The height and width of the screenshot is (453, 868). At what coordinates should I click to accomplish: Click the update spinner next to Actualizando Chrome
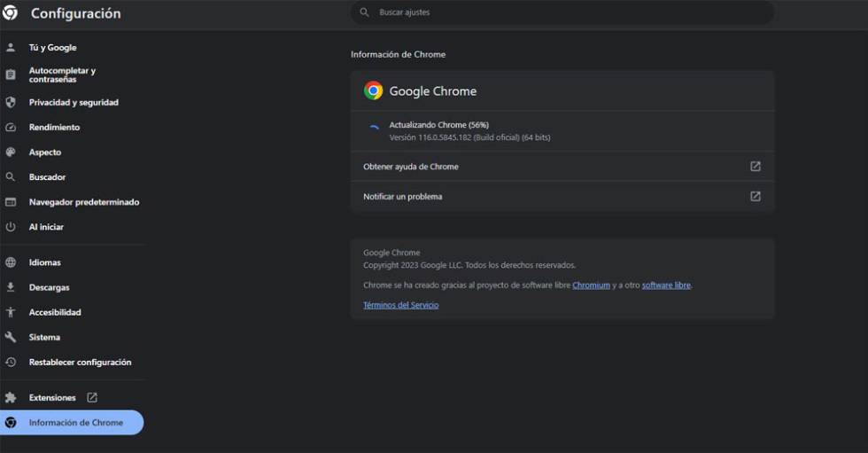click(x=374, y=128)
